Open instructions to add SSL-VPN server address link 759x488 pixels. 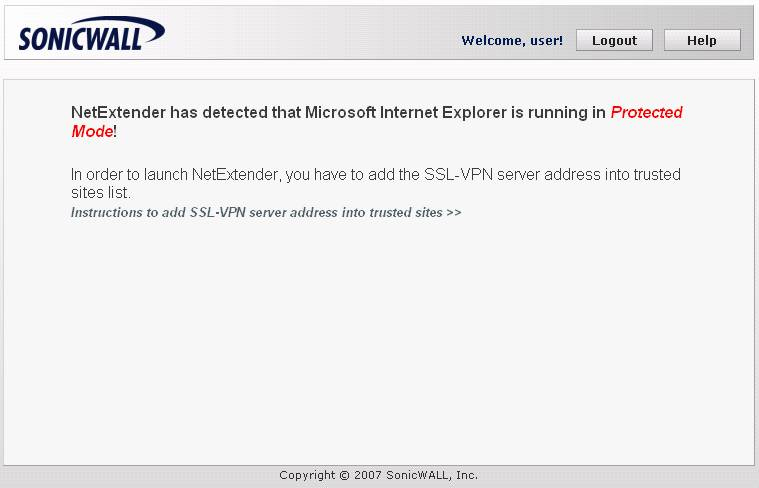tap(266, 213)
